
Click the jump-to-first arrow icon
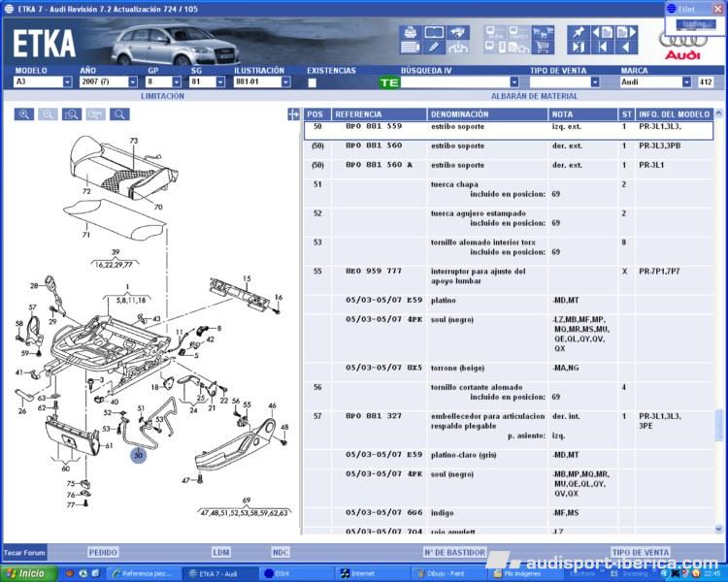click(602, 47)
